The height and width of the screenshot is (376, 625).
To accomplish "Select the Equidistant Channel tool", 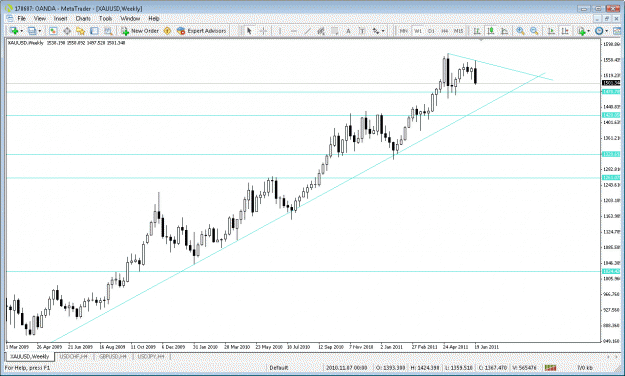I will click(321, 31).
